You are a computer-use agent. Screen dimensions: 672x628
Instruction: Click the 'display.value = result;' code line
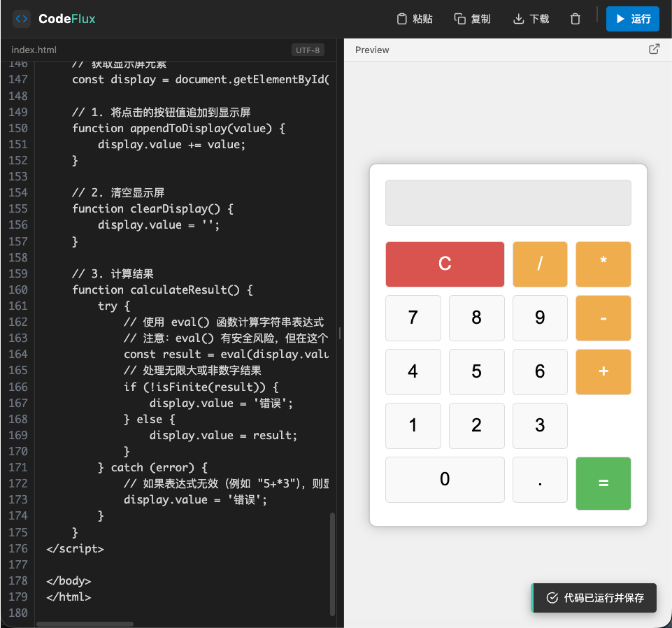(x=223, y=436)
